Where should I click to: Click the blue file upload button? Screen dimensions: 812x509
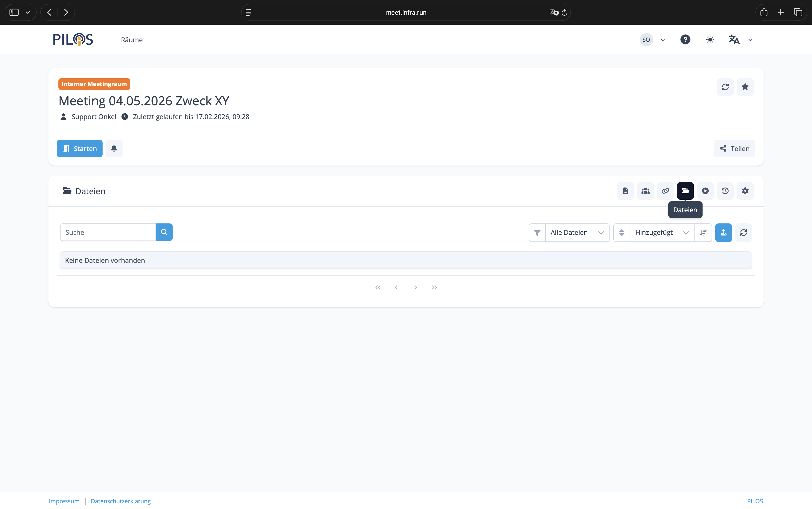723,233
